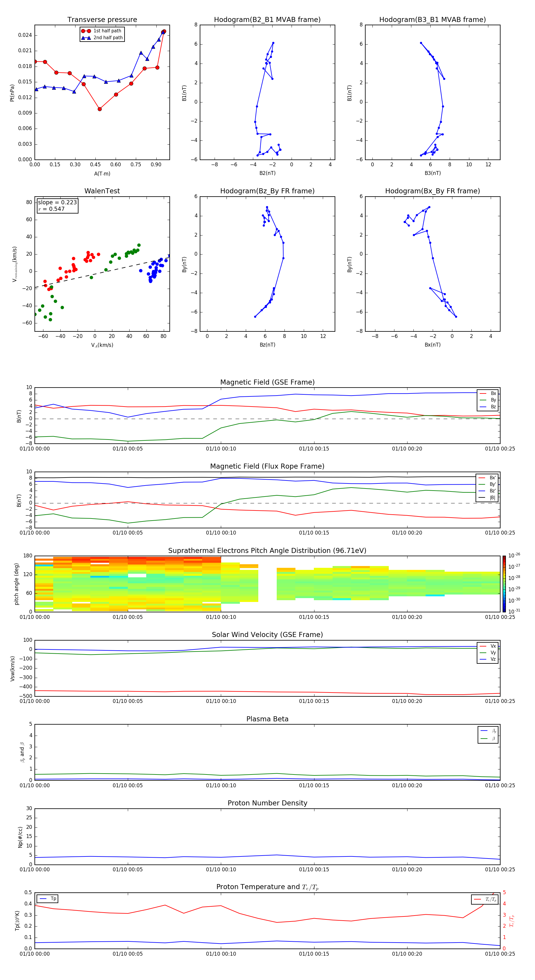
Task: Click the 'Np(#/cc)' axis label
Action: coord(20,837)
